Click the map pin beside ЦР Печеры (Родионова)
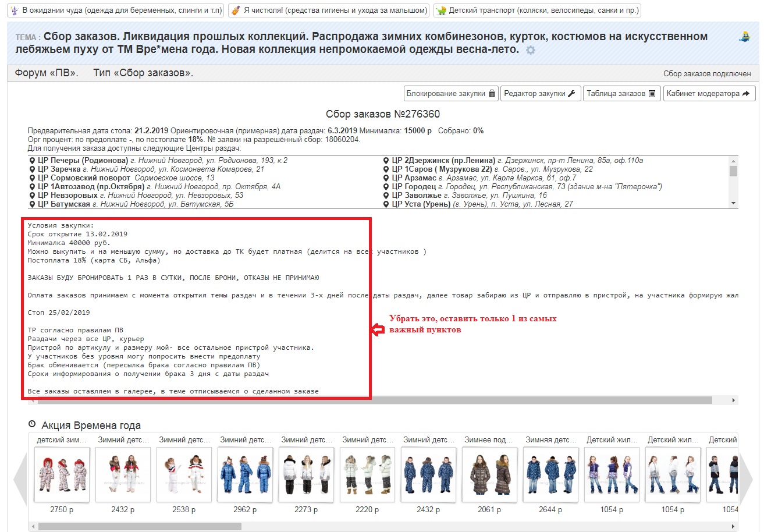Image resolution: width=764 pixels, height=532 pixels. 32,161
